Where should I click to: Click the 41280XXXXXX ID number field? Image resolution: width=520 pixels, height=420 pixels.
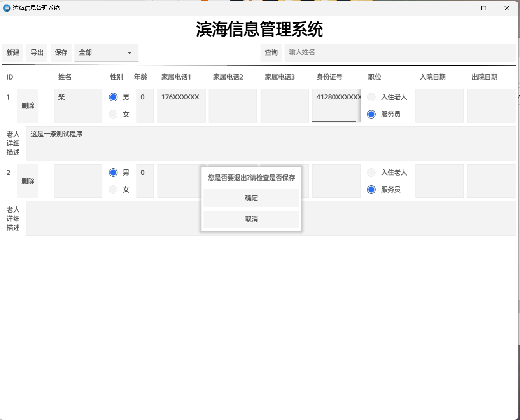tap(336, 106)
